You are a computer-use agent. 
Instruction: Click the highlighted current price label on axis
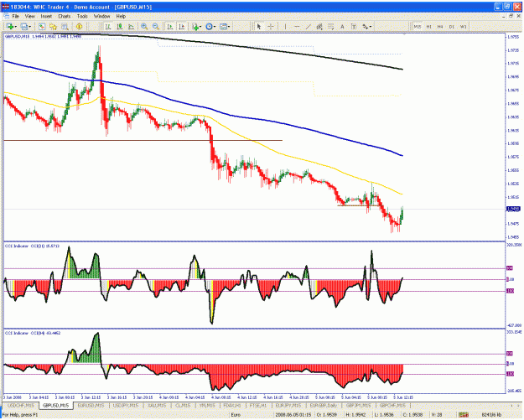(x=513, y=209)
